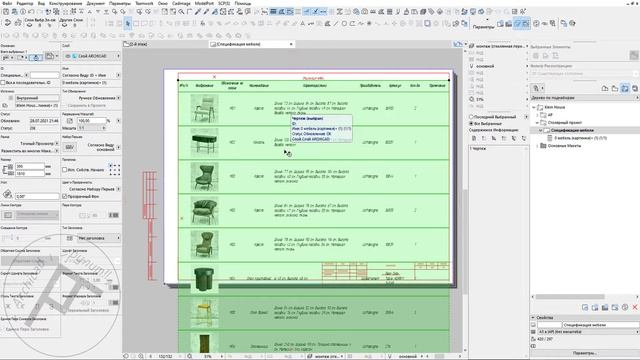
Task: Click the ID text input field
Action: click(44, 75)
